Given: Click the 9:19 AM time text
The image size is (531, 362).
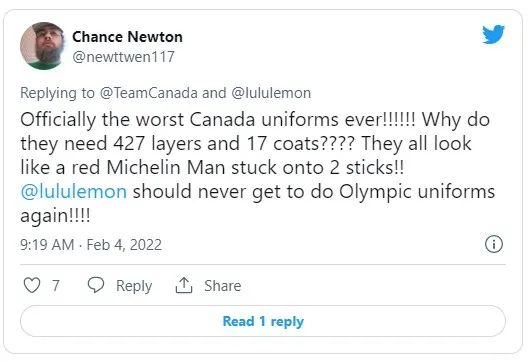Looking at the screenshot, I should (x=47, y=244).
